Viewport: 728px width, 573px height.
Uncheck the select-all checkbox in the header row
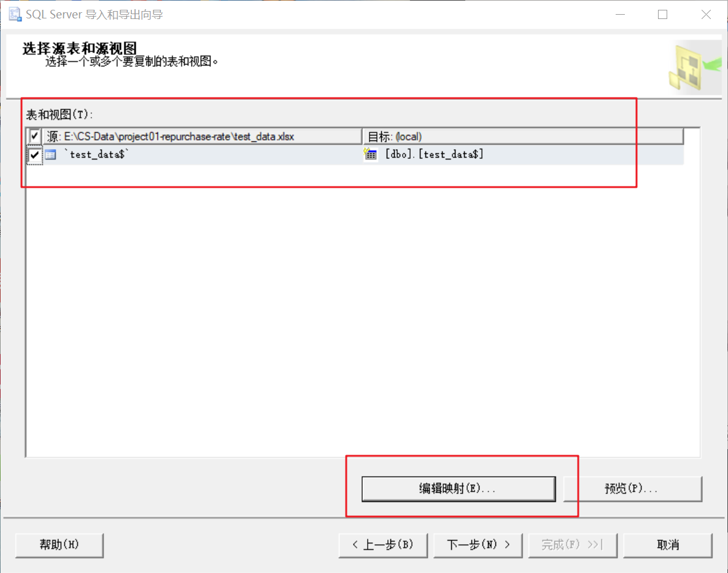34,136
